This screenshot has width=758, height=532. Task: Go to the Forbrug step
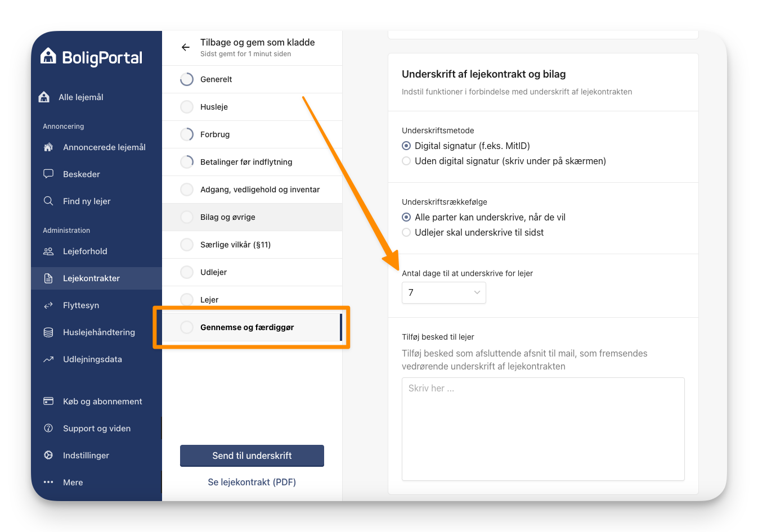pyautogui.click(x=252, y=134)
